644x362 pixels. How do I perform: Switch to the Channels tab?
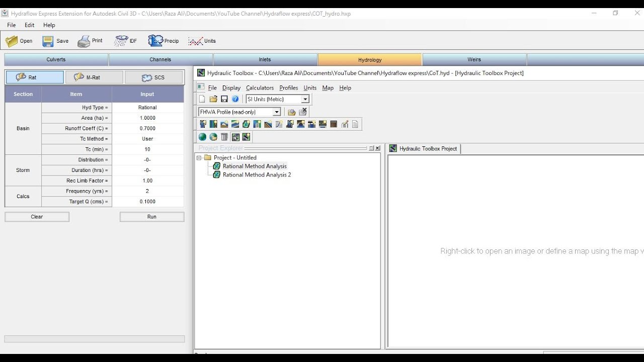(160, 60)
